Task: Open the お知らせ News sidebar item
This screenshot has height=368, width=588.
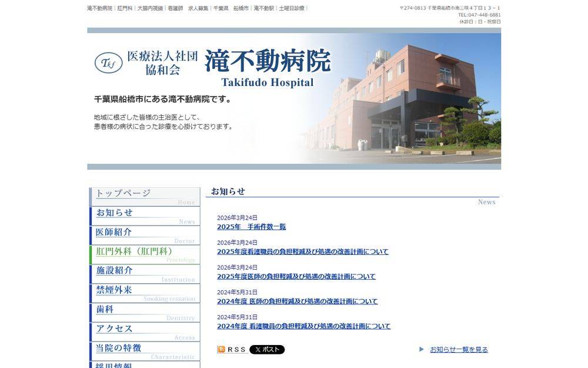Action: 145,216
